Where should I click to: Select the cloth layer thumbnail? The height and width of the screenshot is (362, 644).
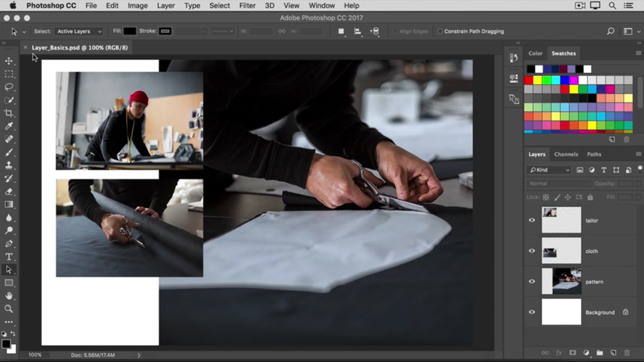click(561, 251)
